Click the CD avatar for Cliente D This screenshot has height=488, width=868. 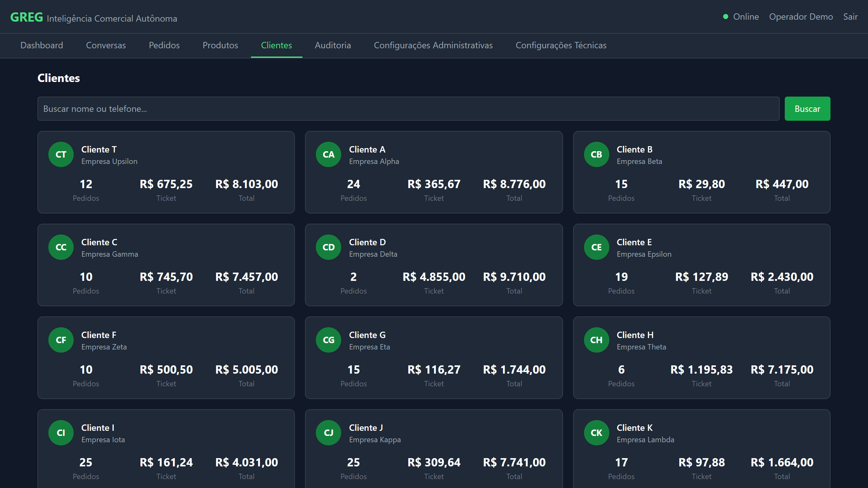click(x=328, y=247)
